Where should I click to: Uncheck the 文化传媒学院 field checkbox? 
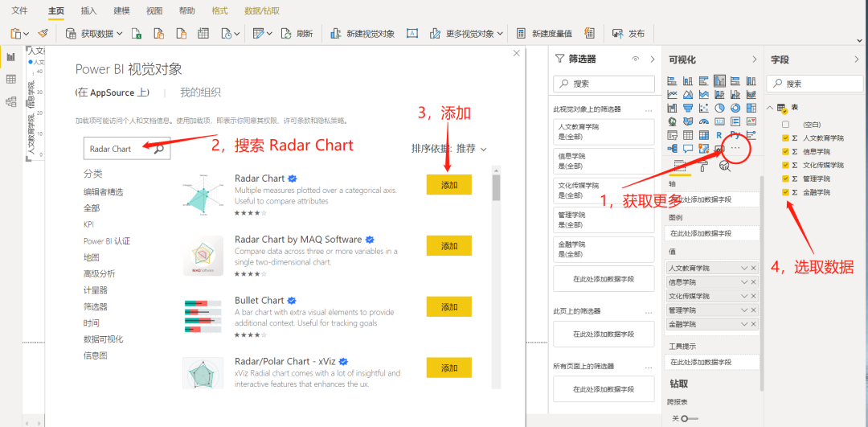tap(785, 165)
